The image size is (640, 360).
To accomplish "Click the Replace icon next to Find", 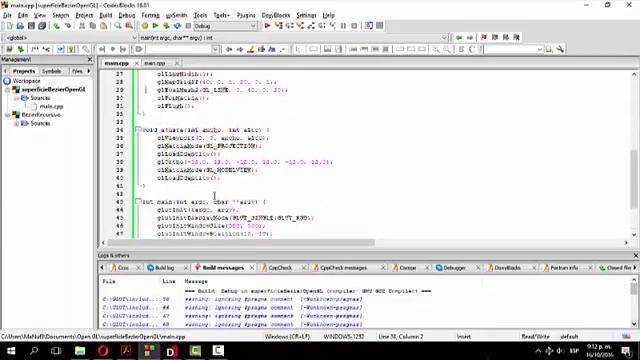I will point(129,26).
